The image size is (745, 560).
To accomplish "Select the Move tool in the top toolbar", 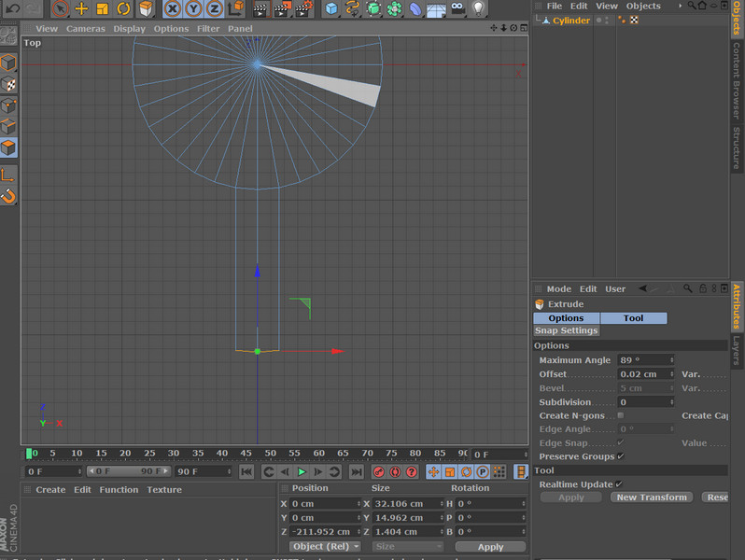I will [x=81, y=8].
